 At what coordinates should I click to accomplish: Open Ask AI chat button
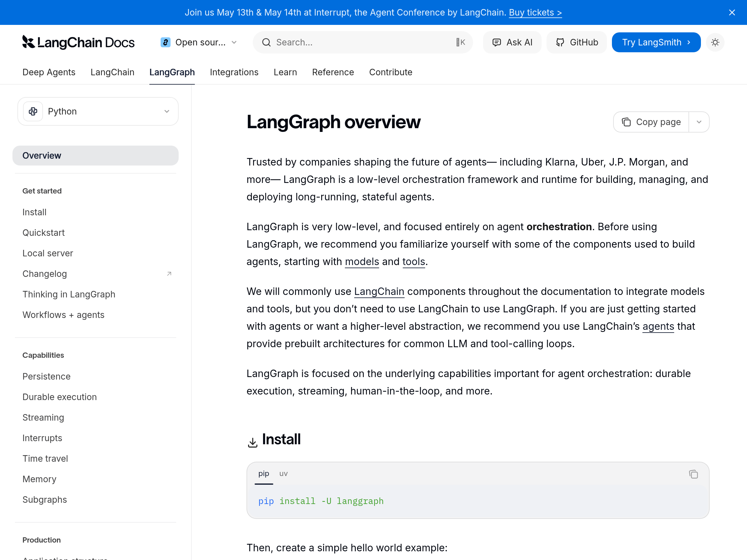512,42
